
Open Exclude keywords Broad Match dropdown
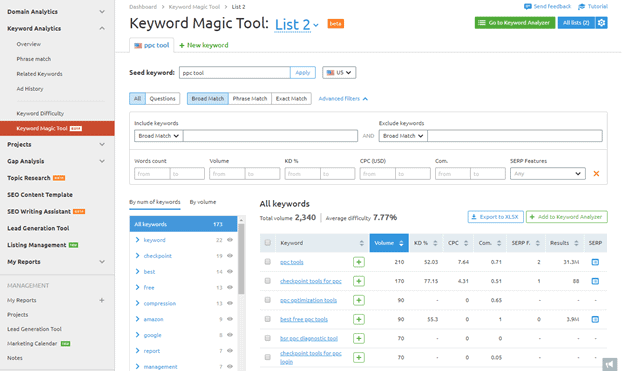(x=403, y=136)
